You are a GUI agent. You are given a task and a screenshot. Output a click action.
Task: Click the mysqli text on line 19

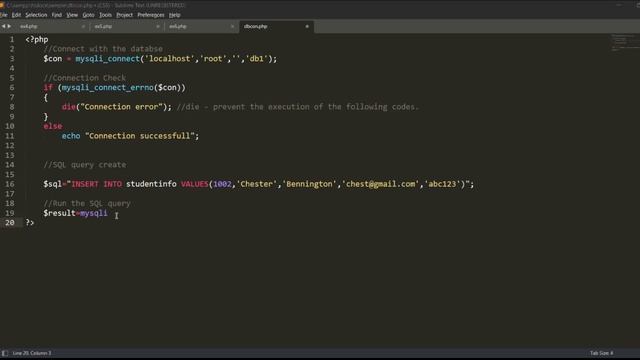point(94,213)
